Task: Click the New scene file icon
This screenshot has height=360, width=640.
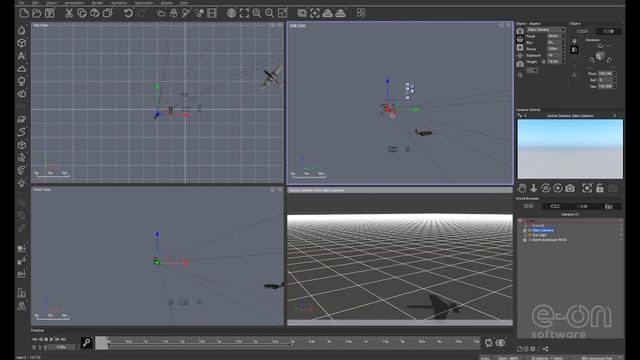Action: 24,13
